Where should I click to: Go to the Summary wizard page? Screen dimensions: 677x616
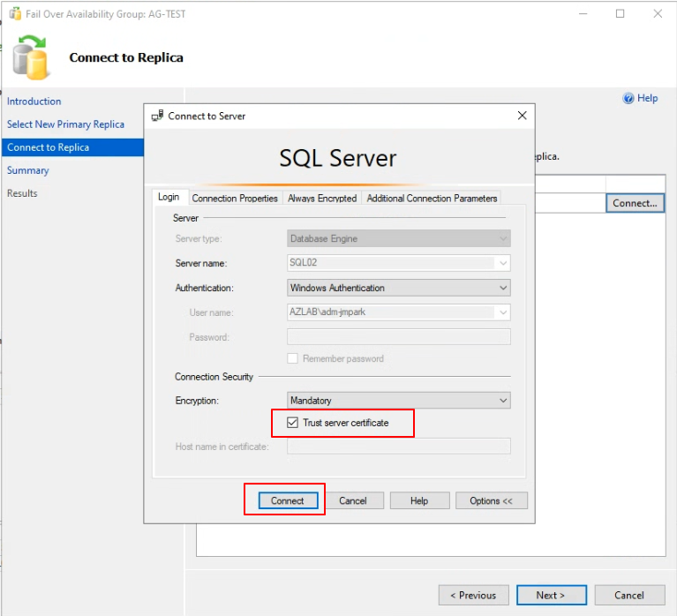[x=28, y=170]
